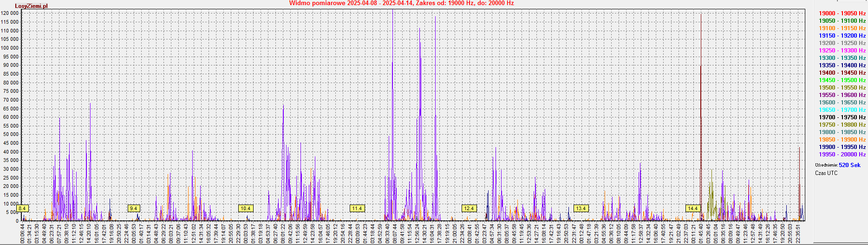Select the 13.4 date marker
Screen dimensions: 868x245
point(581,208)
